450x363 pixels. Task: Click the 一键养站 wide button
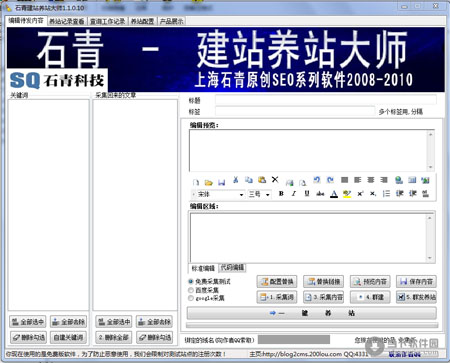pyautogui.click(x=312, y=313)
